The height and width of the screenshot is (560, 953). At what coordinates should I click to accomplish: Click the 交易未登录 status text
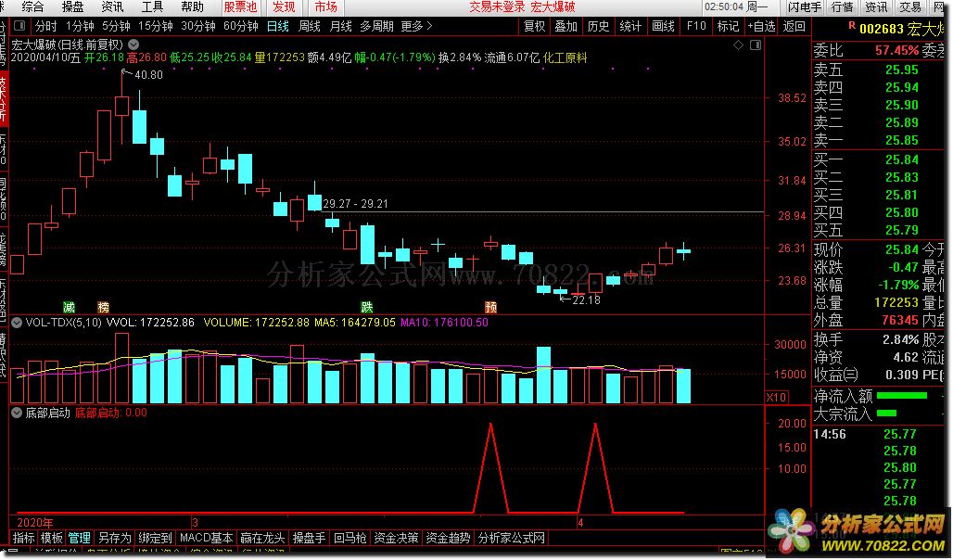pyautogui.click(x=497, y=7)
